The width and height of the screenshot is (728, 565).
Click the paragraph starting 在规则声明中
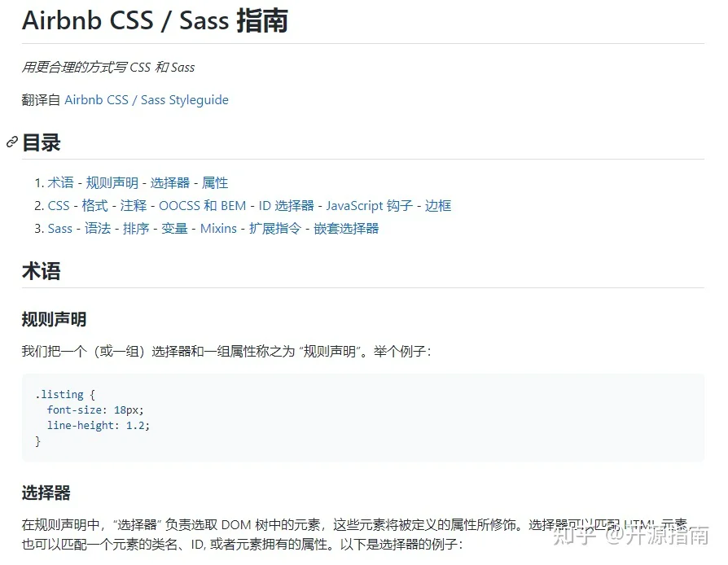tap(355, 534)
